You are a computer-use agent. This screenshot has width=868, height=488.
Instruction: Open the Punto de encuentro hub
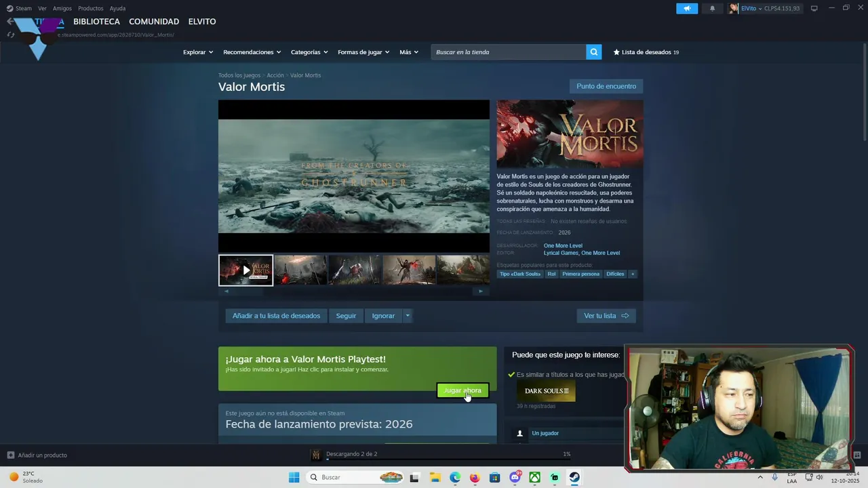coord(606,86)
